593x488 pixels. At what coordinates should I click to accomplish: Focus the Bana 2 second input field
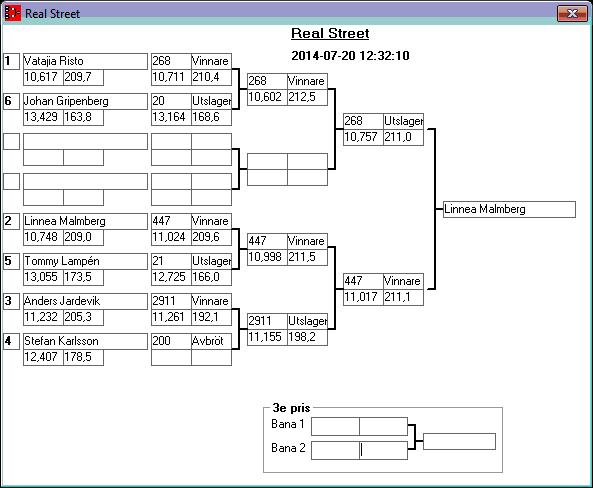coord(383,450)
